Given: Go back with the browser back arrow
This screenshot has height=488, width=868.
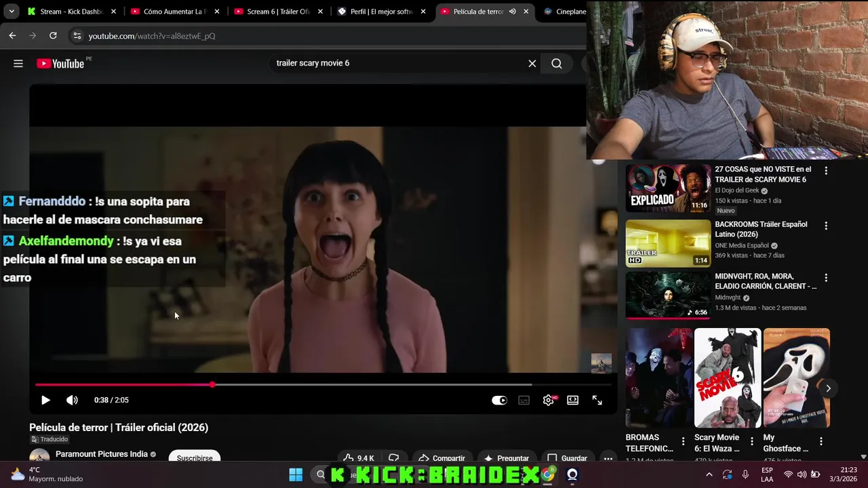Looking at the screenshot, I should (12, 35).
